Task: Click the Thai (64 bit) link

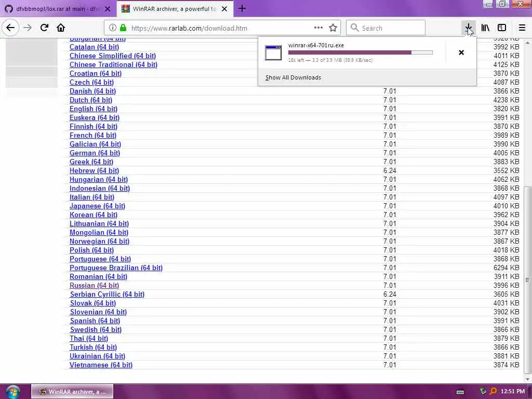Action: coord(88,338)
